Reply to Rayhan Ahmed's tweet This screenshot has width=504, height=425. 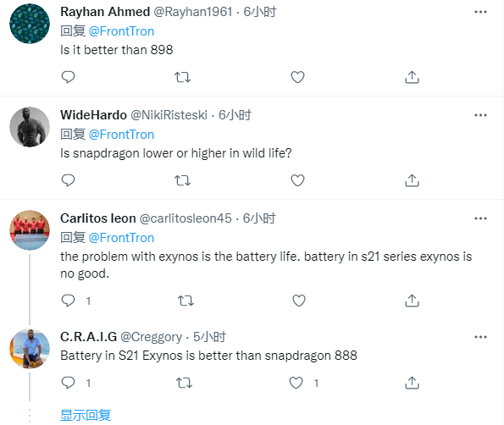tap(68, 77)
